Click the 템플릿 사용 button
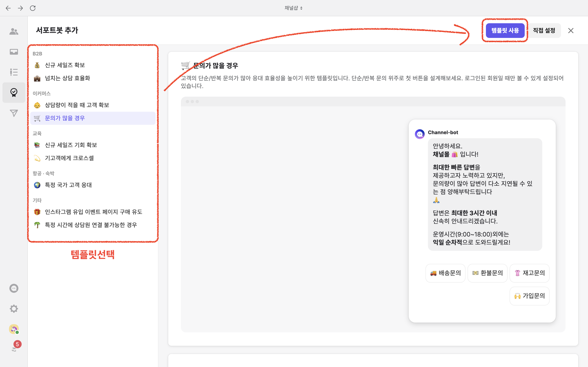Screen dimensions: 588x367 pyautogui.click(x=505, y=31)
